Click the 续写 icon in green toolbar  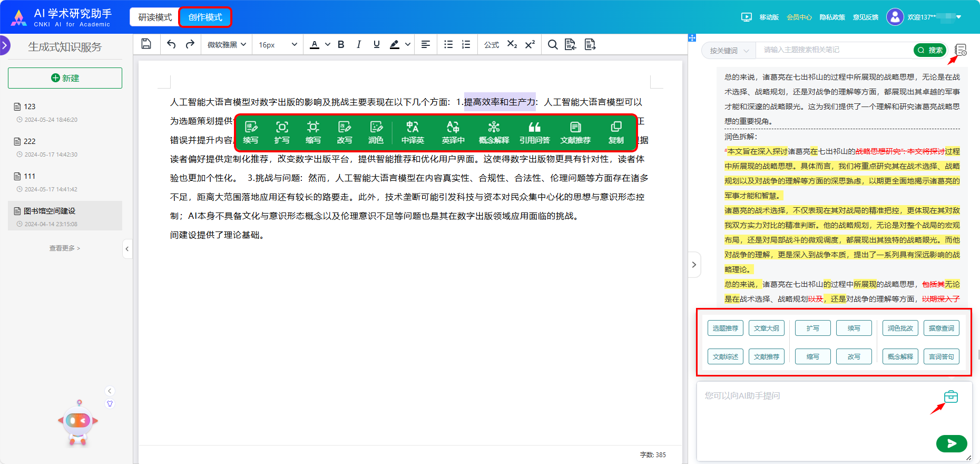point(251,132)
